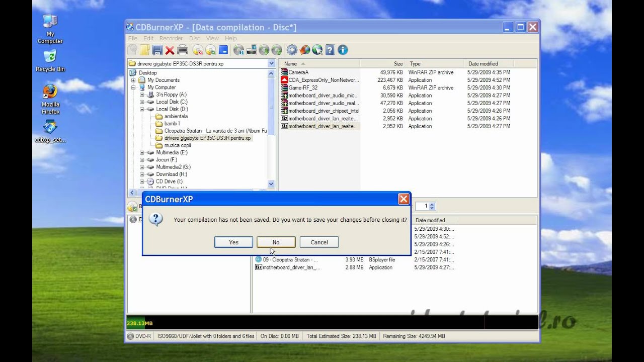This screenshot has height=362, width=644.
Task: Click the greyed-out New compilation toolbar icon
Action: (x=132, y=50)
